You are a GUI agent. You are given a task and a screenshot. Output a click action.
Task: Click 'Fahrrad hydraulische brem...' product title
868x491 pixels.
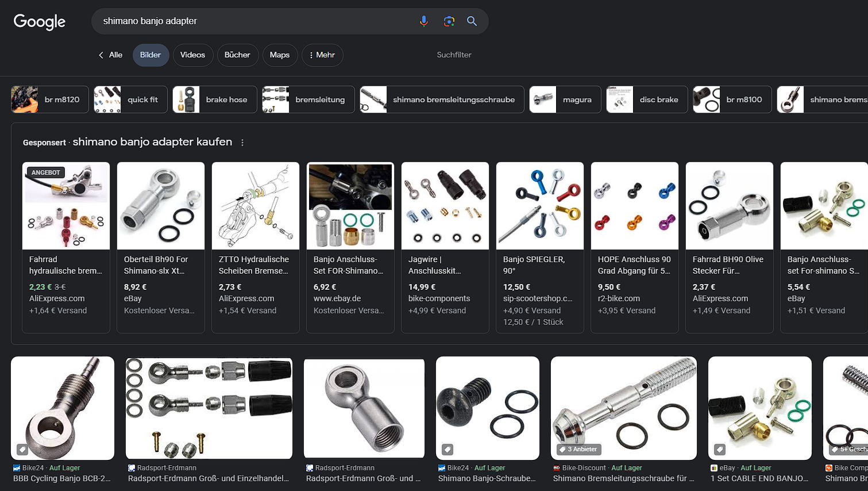[x=65, y=265]
